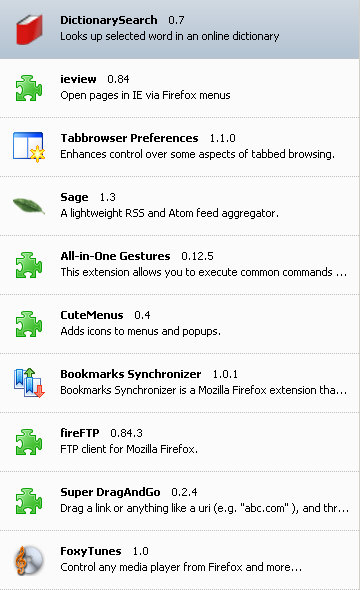Click the fireFTP green puzzle icon
The height and width of the screenshot is (590, 360).
(29, 442)
